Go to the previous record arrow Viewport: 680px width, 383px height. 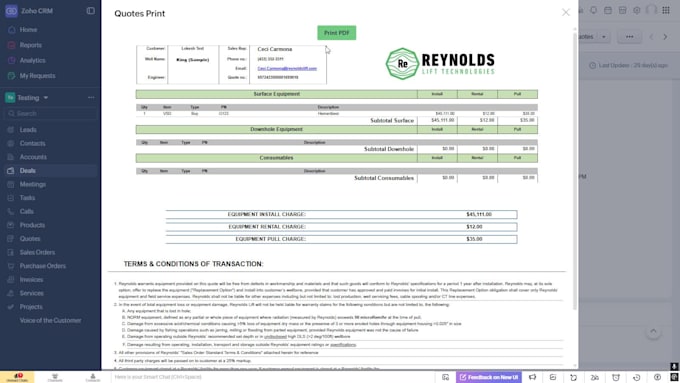651,37
